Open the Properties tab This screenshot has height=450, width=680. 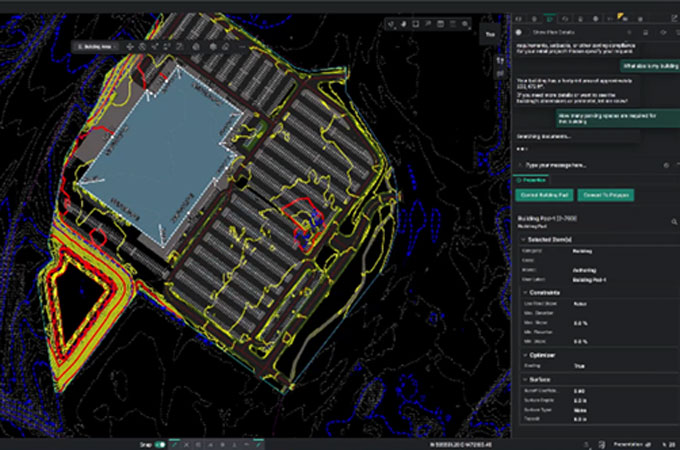point(531,180)
